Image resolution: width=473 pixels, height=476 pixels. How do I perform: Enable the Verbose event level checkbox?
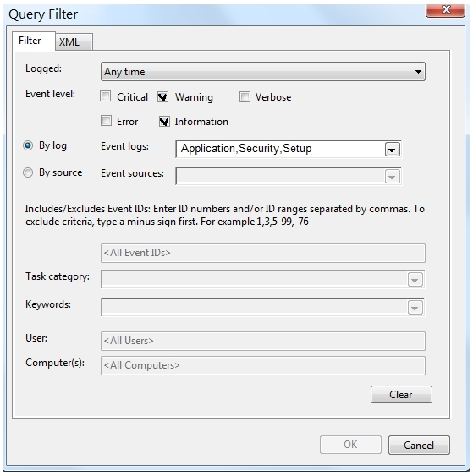click(x=245, y=97)
